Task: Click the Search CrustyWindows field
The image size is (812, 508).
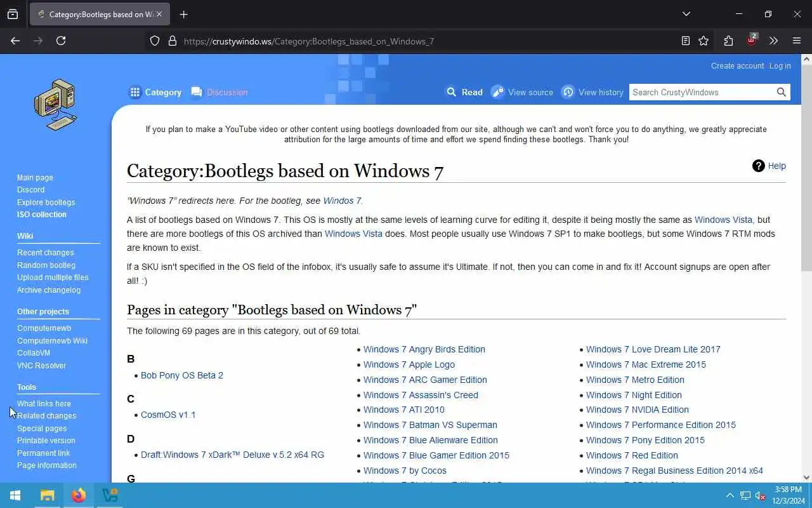Action: click(702, 92)
